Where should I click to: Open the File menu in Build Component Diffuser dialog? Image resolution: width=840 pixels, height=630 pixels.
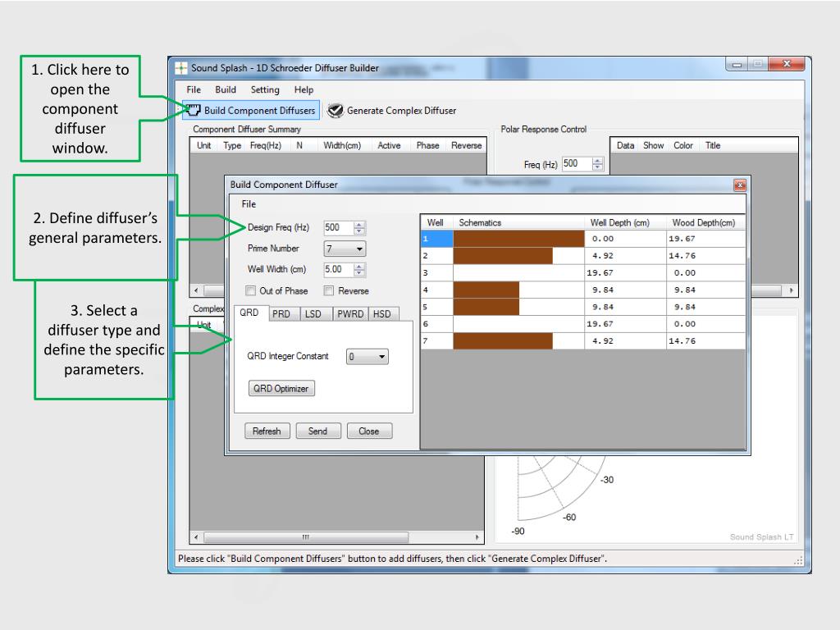[x=249, y=204]
